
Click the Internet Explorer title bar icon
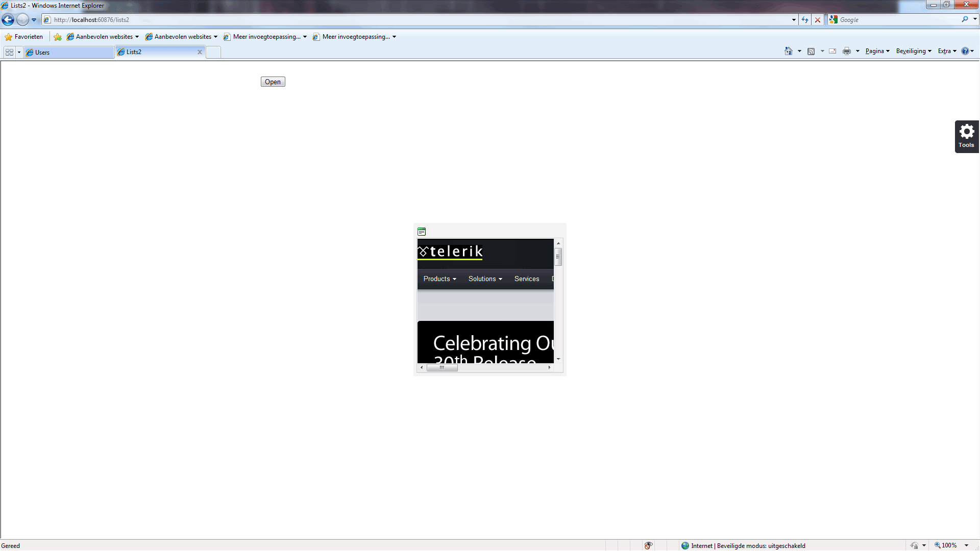point(5,6)
